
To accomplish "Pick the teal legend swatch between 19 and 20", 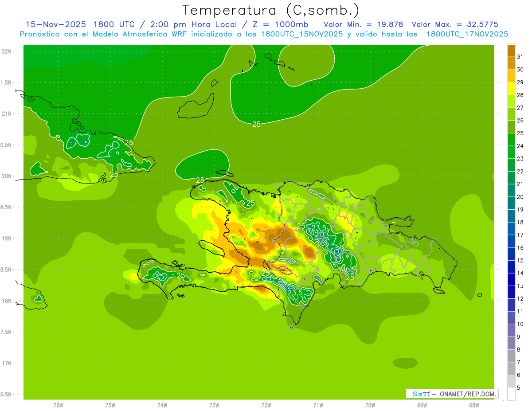I will coord(511,203).
